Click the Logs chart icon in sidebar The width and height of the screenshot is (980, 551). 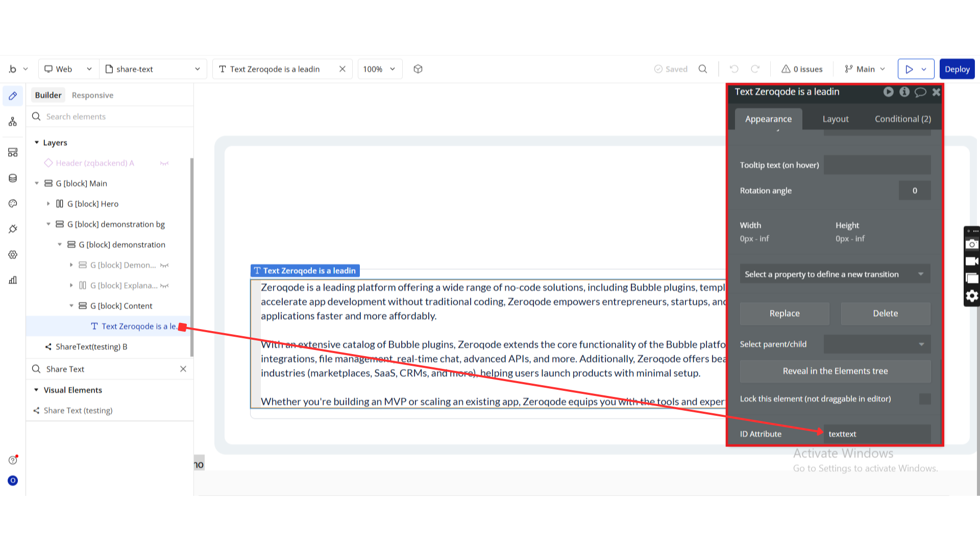(x=13, y=280)
